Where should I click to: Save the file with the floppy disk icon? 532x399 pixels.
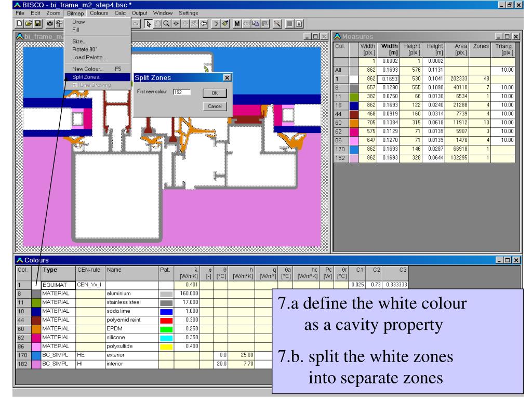coord(37,24)
